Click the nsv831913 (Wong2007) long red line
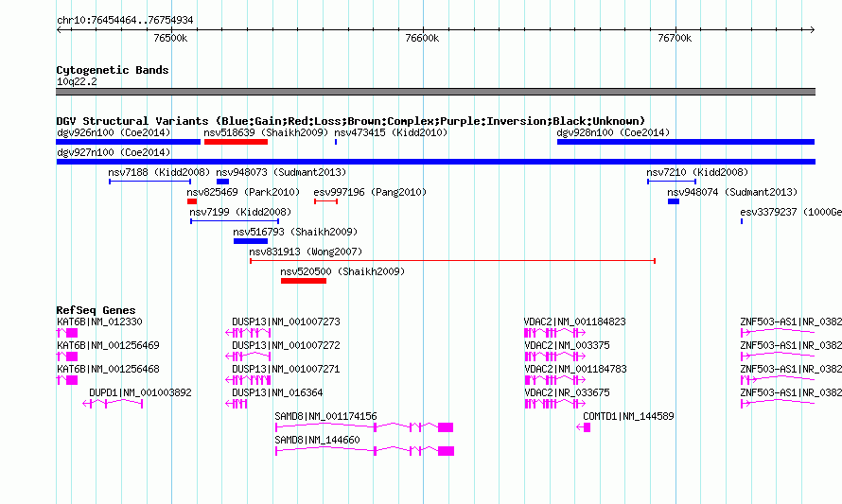This screenshot has height=504, width=842. click(452, 261)
